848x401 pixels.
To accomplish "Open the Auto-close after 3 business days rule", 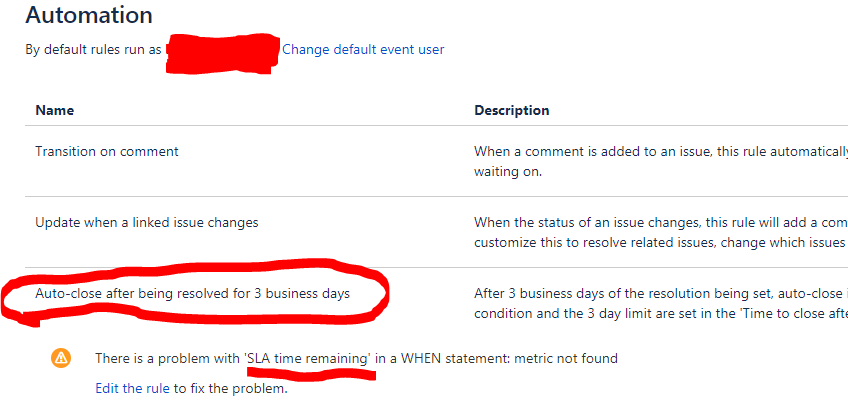I will (x=193, y=294).
